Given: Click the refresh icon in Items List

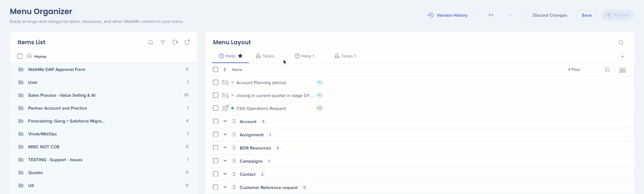Looking at the screenshot, I should tap(175, 42).
